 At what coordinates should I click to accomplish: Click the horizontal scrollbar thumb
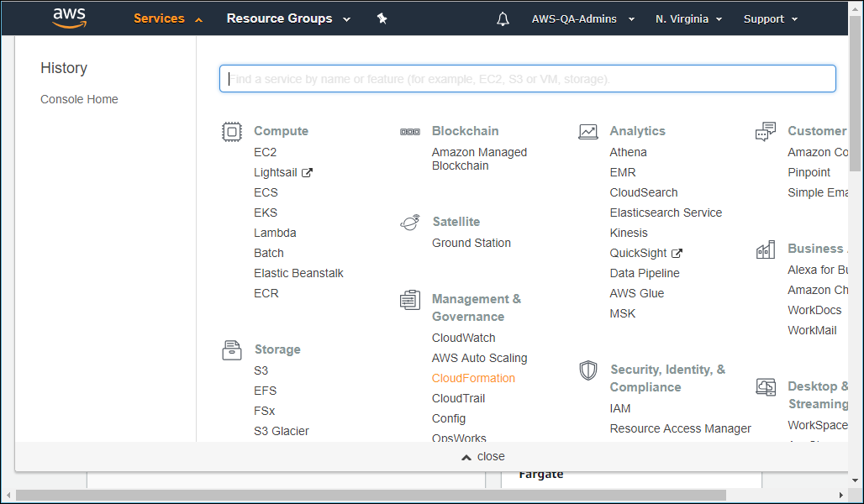point(371,495)
